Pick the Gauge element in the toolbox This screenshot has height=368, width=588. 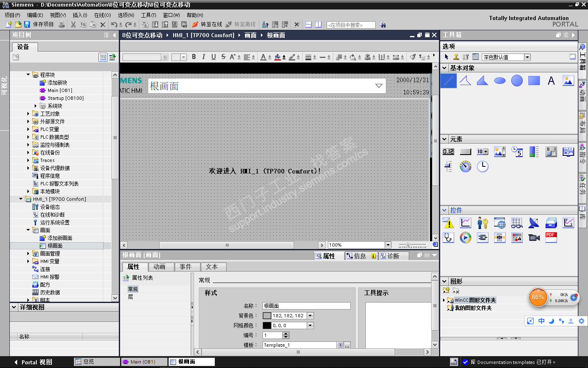pyautogui.click(x=465, y=166)
